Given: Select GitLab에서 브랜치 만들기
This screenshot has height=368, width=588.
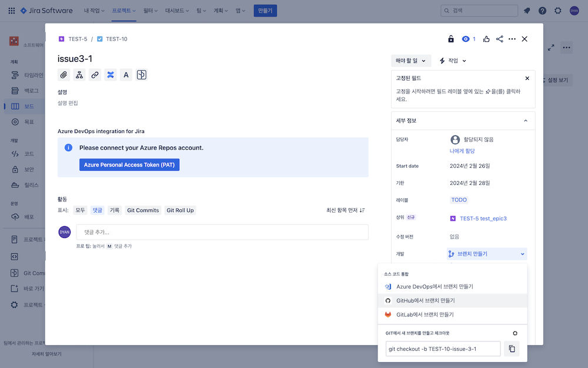Looking at the screenshot, I should tap(453, 314).
